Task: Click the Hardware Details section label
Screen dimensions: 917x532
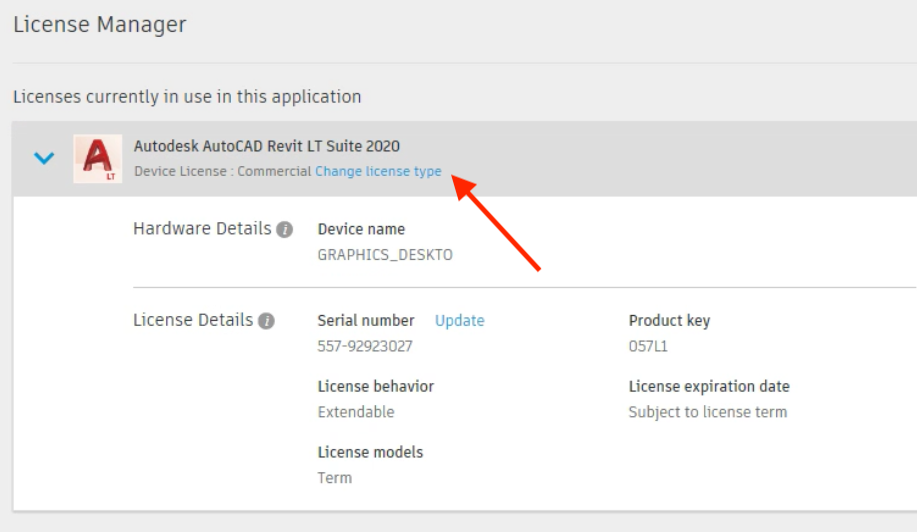Action: pos(202,229)
